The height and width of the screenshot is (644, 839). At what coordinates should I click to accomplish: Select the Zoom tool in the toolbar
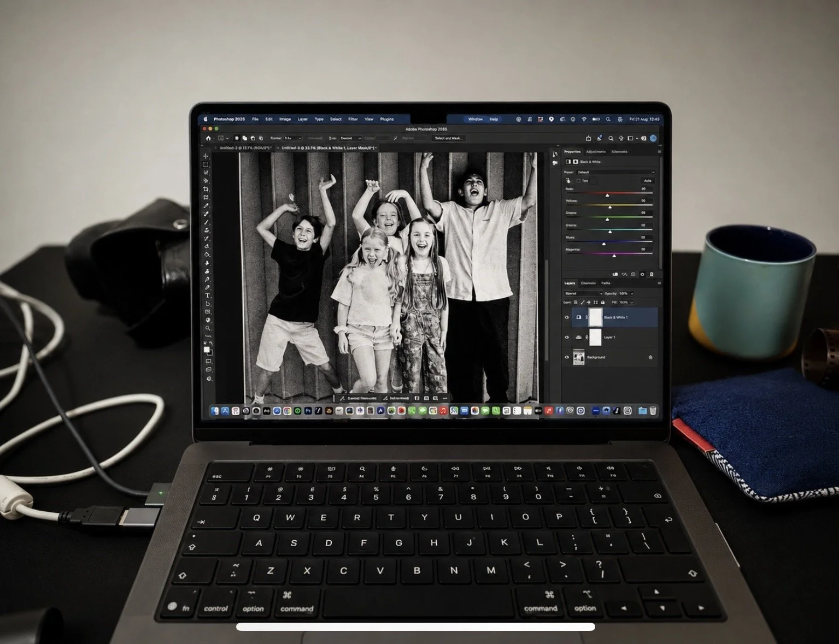pyautogui.click(x=208, y=328)
